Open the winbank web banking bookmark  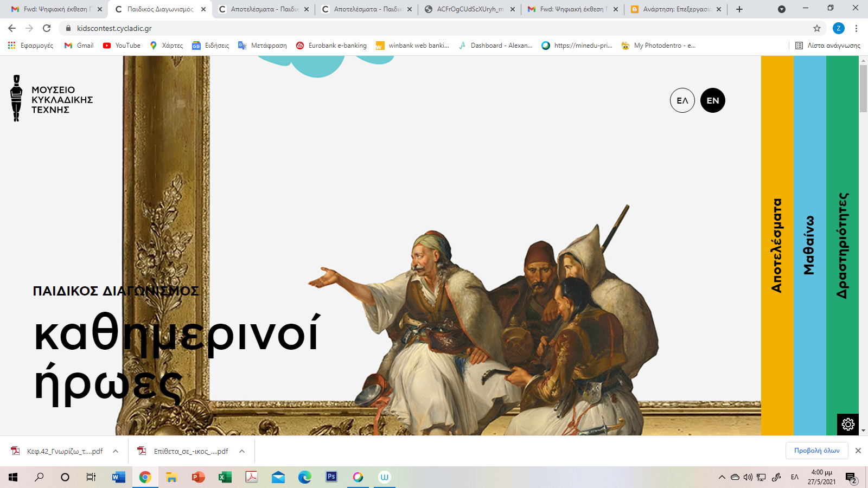[x=413, y=46]
